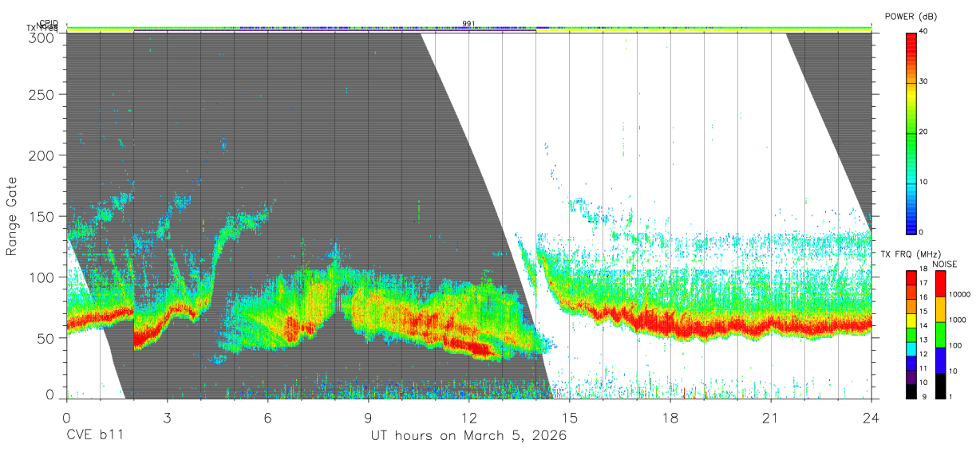
Task: Pick the green swatch in the NOISE legend
Action: [x=941, y=333]
